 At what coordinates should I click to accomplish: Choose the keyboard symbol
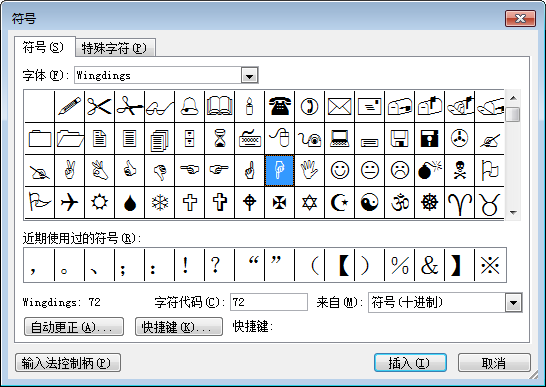coord(249,138)
